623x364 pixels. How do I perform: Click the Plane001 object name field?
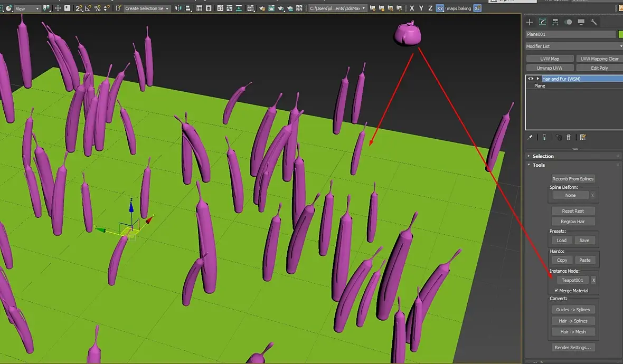pyautogui.click(x=570, y=34)
